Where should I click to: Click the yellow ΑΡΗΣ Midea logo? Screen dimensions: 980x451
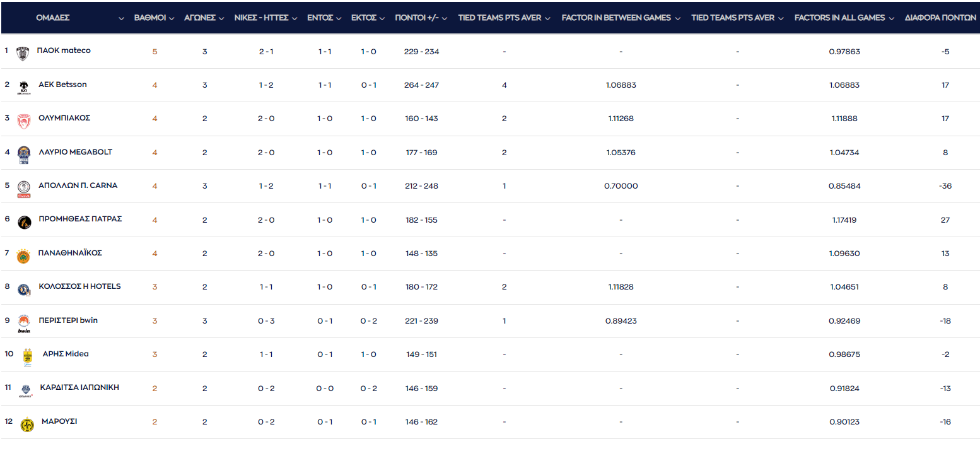click(x=27, y=357)
